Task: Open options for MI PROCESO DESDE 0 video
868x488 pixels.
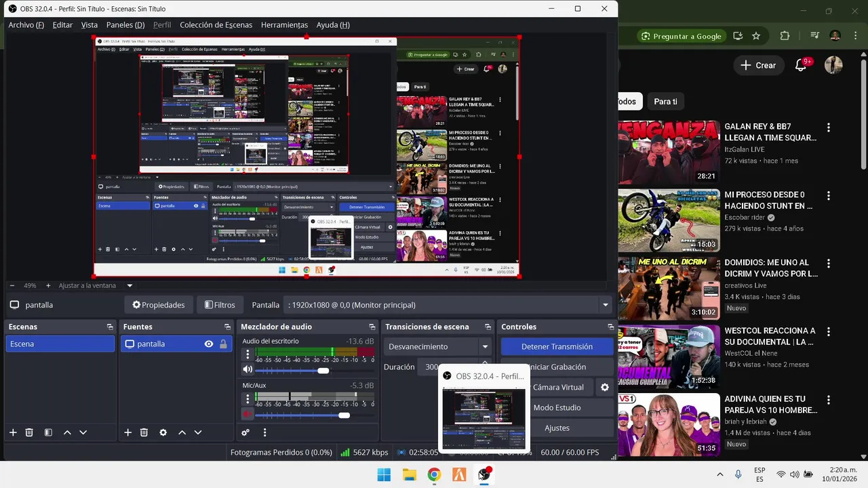Action: [828, 195]
